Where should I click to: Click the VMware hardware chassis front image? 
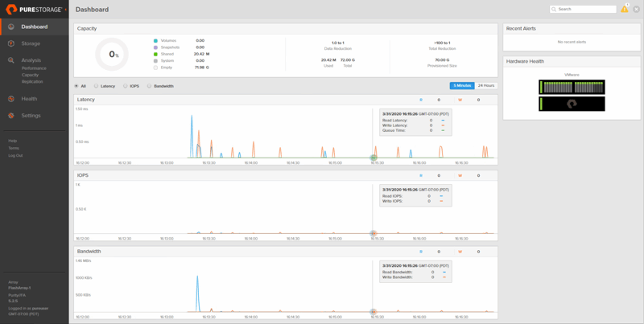point(572,87)
